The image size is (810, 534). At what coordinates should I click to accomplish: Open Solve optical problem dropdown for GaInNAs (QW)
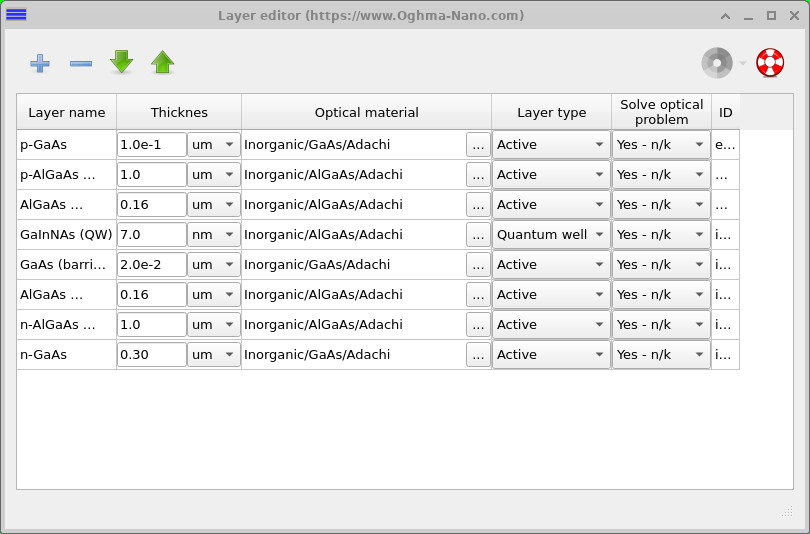[661, 234]
